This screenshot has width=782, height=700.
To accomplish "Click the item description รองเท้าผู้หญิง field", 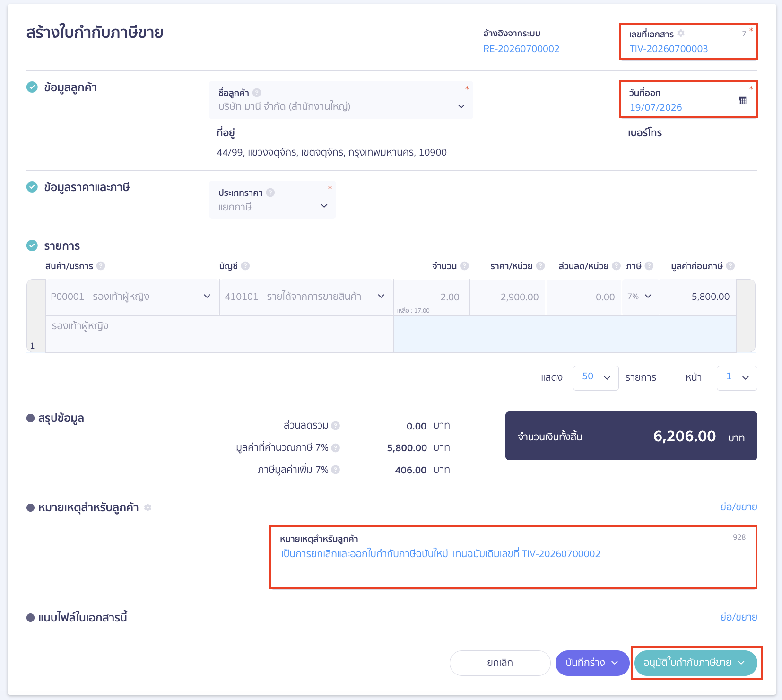I will tap(219, 334).
